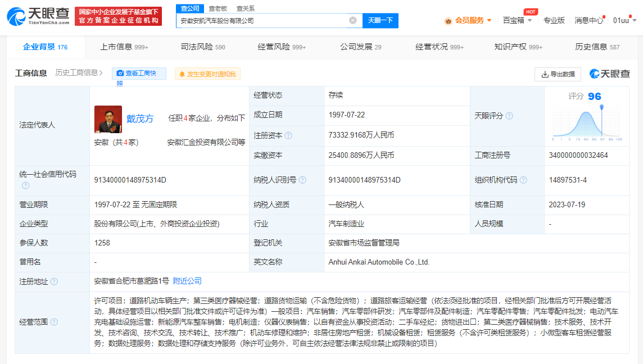643x364 pixels.
Task: Clear the search box with X icon
Action: pos(352,21)
